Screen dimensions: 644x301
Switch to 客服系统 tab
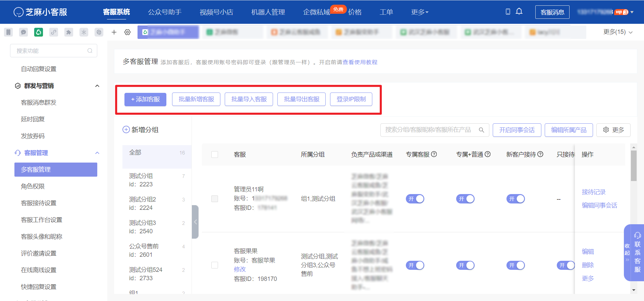[x=116, y=12]
